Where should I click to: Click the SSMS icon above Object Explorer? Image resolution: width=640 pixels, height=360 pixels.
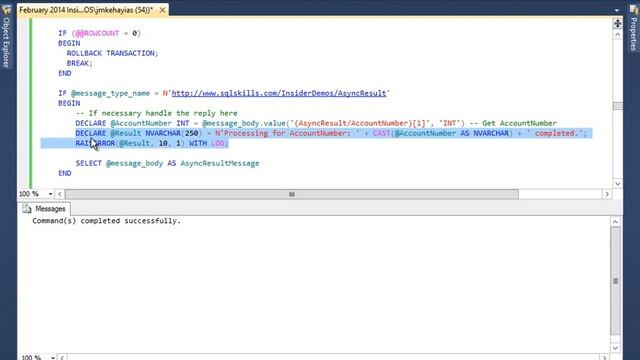pyautogui.click(x=6, y=9)
